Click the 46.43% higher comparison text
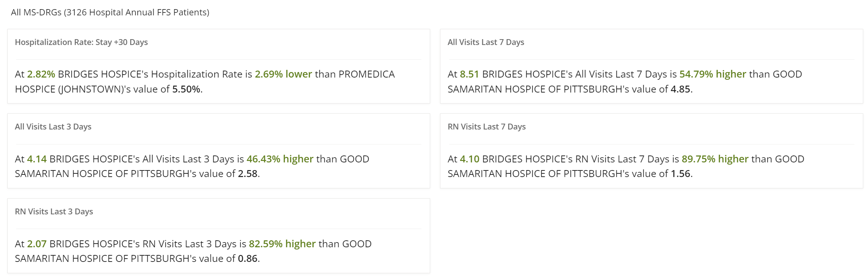Screen dimensions: 868x278 coord(280,159)
